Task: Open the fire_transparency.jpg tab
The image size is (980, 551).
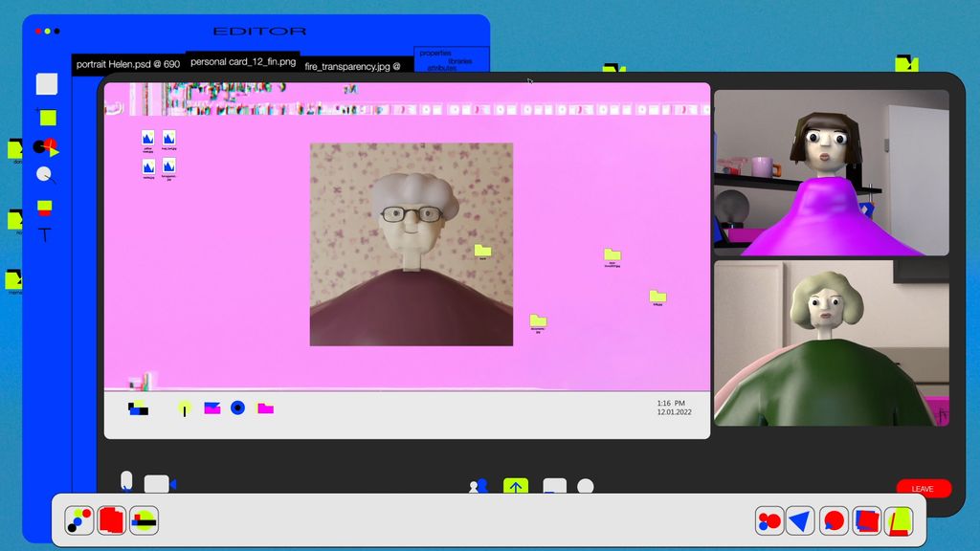Action: pos(352,67)
